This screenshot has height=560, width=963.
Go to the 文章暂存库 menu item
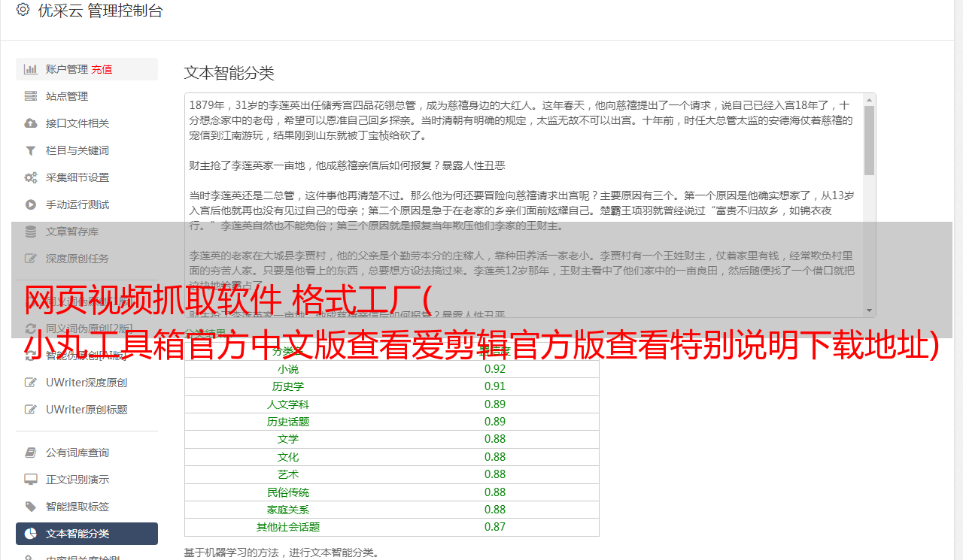(x=71, y=232)
